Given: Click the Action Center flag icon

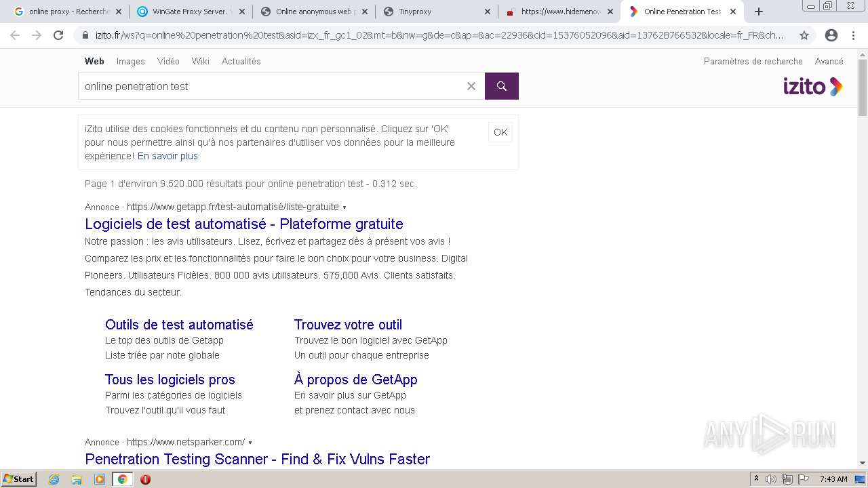Looking at the screenshot, I should click(x=804, y=479).
